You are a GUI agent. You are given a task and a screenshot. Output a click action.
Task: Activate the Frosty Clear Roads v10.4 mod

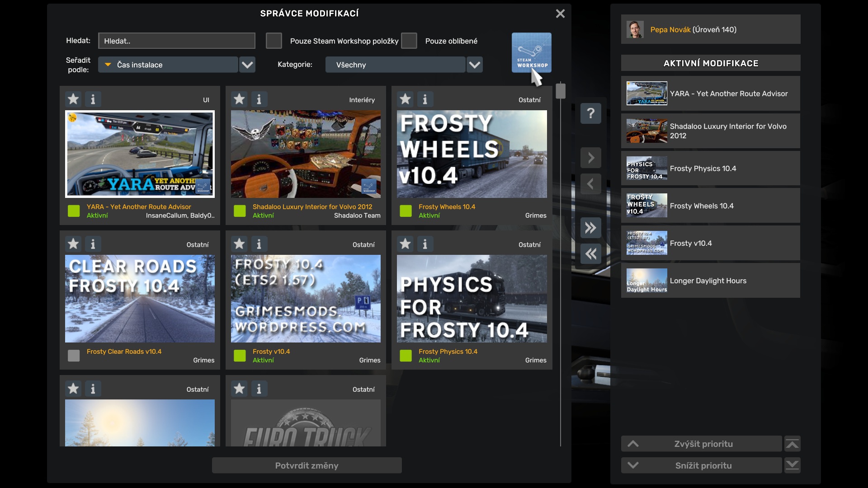click(74, 356)
